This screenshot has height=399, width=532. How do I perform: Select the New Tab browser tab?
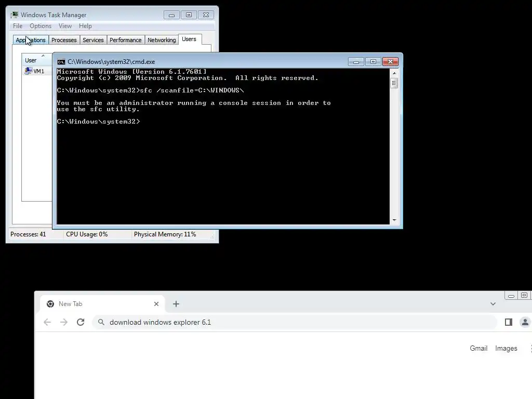(x=102, y=304)
